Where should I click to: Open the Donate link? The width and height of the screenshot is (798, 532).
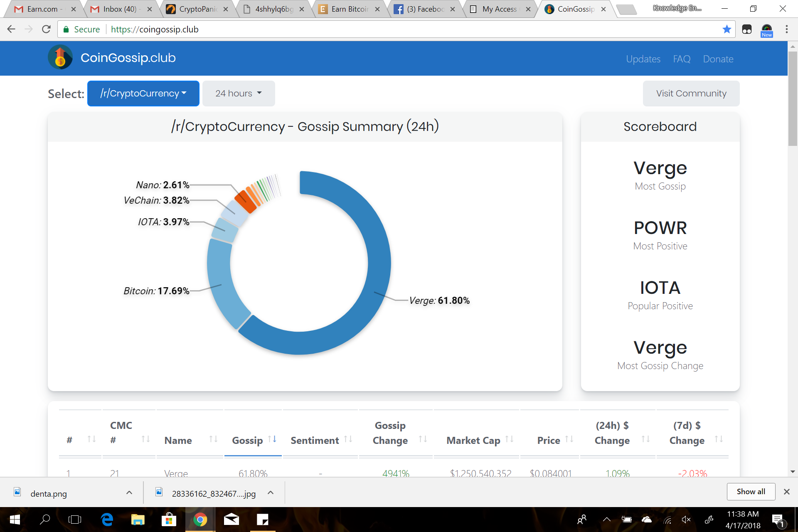coord(718,59)
